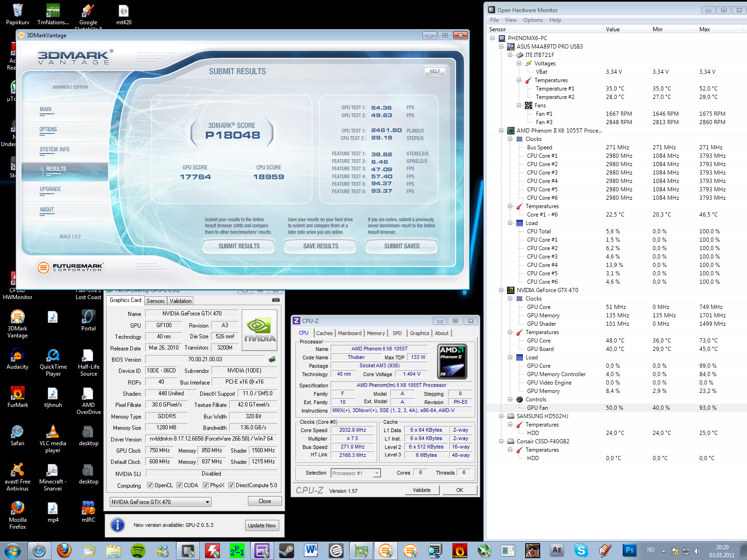Collapse the ASUS M4A89TD PRO USB3 node
This screenshot has width=747, height=560.
pyautogui.click(x=501, y=47)
